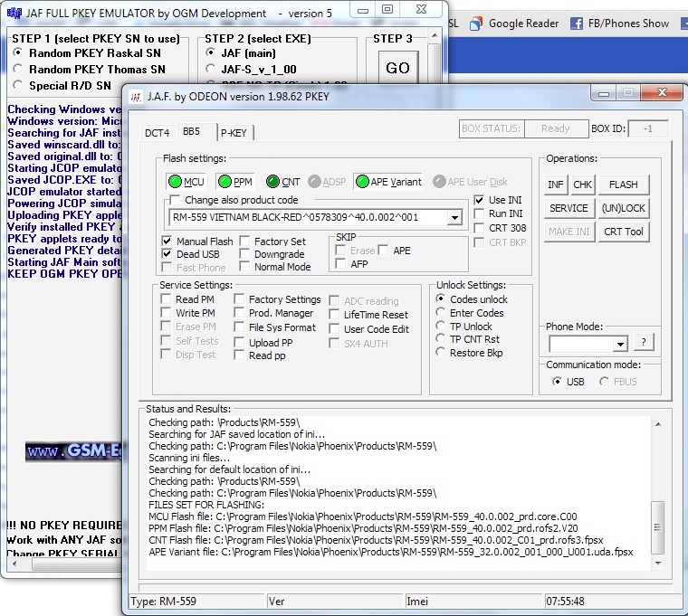
Task: Enable the Factory Set checkbox
Action: point(244,242)
